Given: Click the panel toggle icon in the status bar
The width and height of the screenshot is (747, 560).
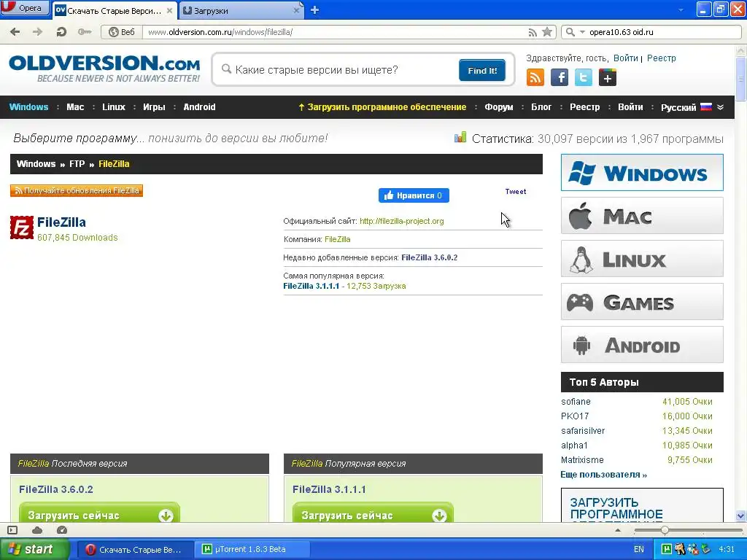Looking at the screenshot, I should click(x=12, y=530).
